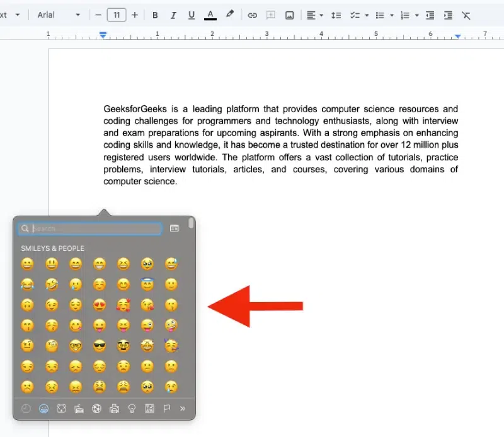Click the numbered list icon
Screen dimensions: 504x437
pos(405,15)
